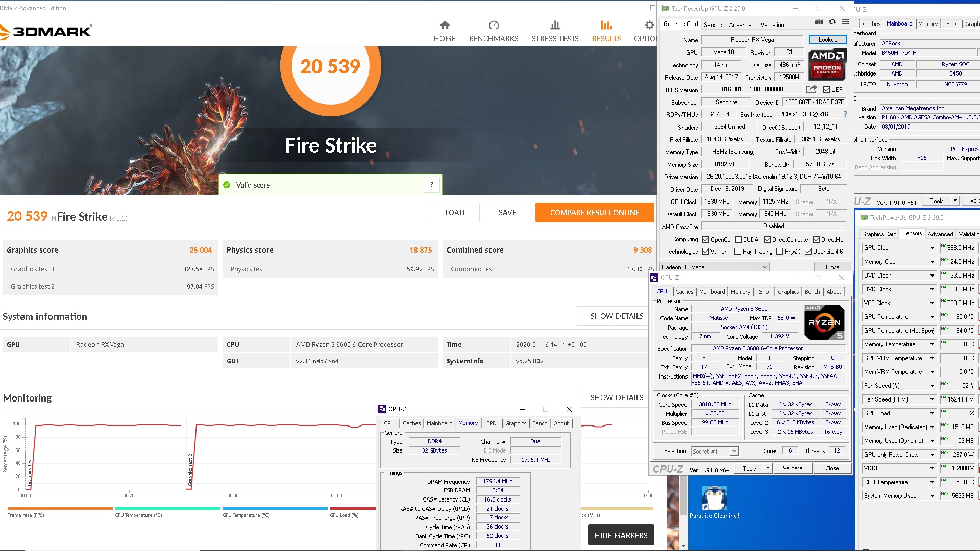Open 3DMark Results section
Screen dimensions: 980x551
606,32
